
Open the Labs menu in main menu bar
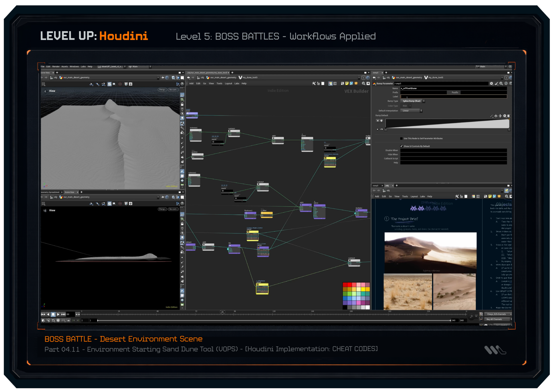point(83,66)
